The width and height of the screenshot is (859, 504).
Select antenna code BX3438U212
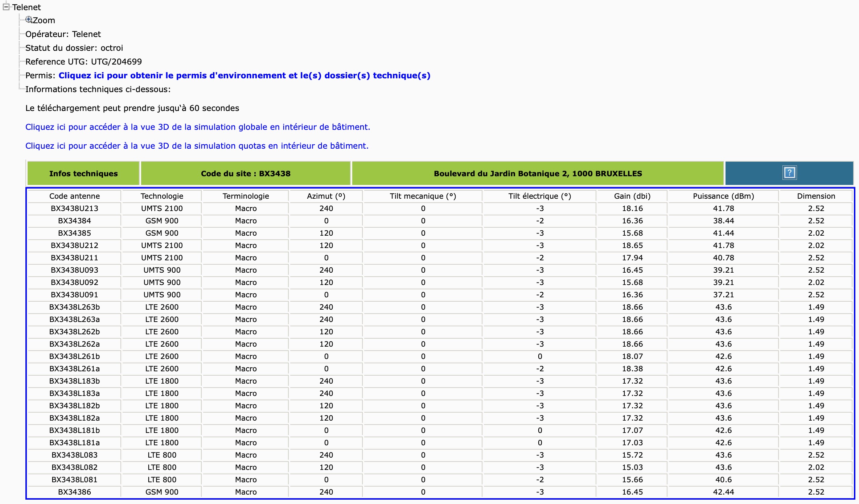point(74,245)
